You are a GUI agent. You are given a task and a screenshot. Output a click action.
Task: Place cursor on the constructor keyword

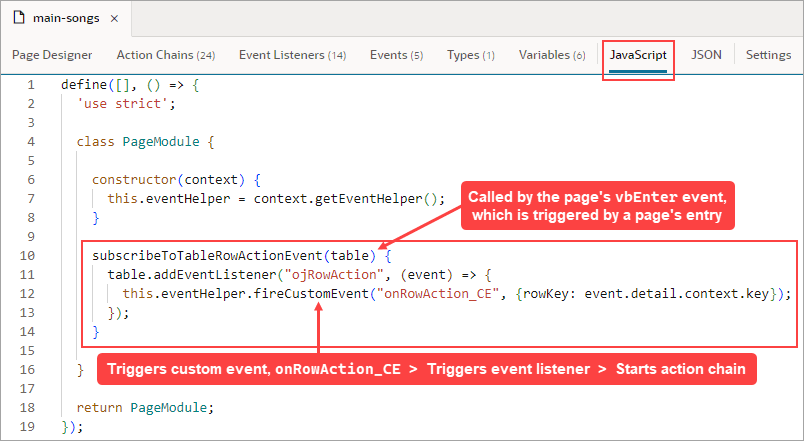(134, 179)
